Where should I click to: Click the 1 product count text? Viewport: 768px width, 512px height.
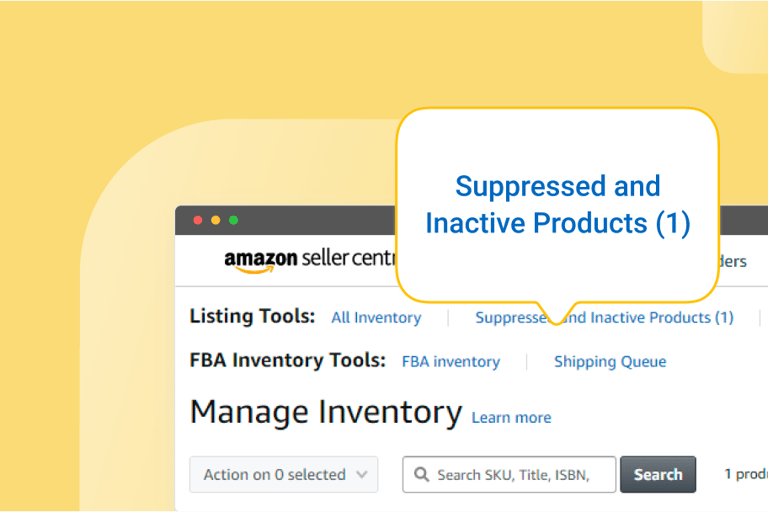(x=746, y=474)
